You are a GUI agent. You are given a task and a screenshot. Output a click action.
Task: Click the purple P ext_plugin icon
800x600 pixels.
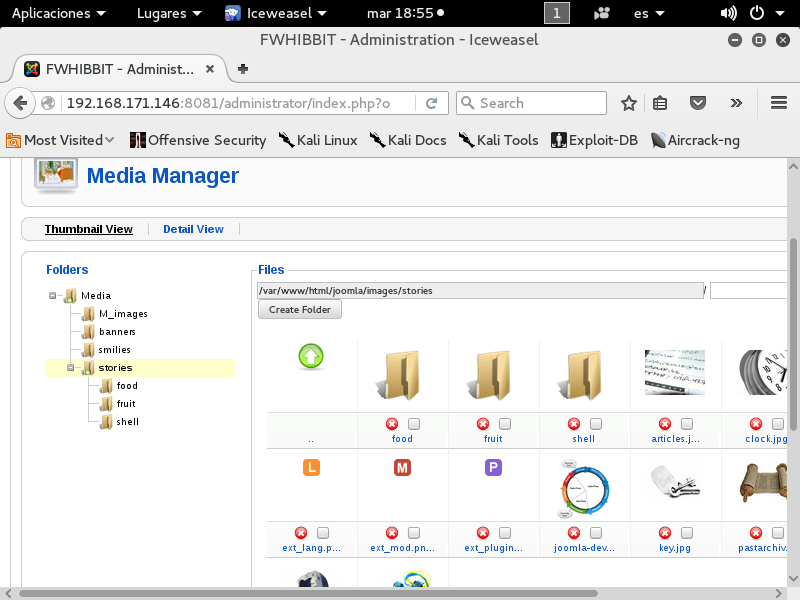pos(493,467)
